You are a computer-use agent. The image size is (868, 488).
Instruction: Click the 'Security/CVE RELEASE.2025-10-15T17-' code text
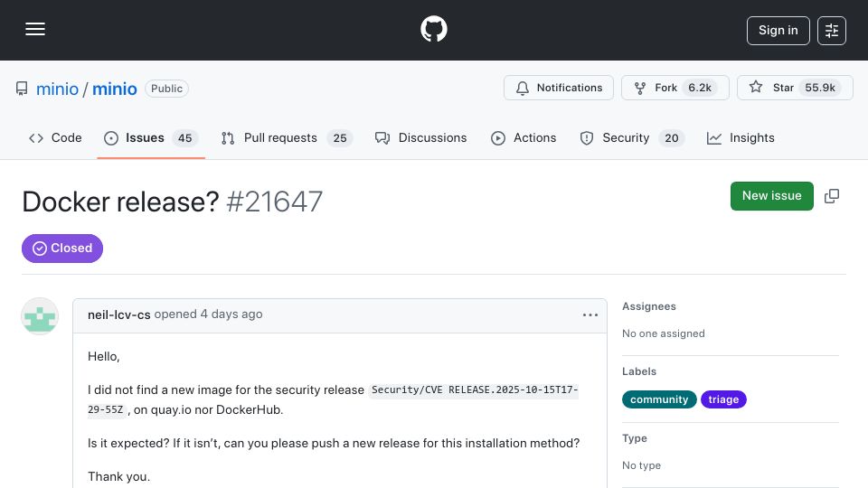pos(474,390)
